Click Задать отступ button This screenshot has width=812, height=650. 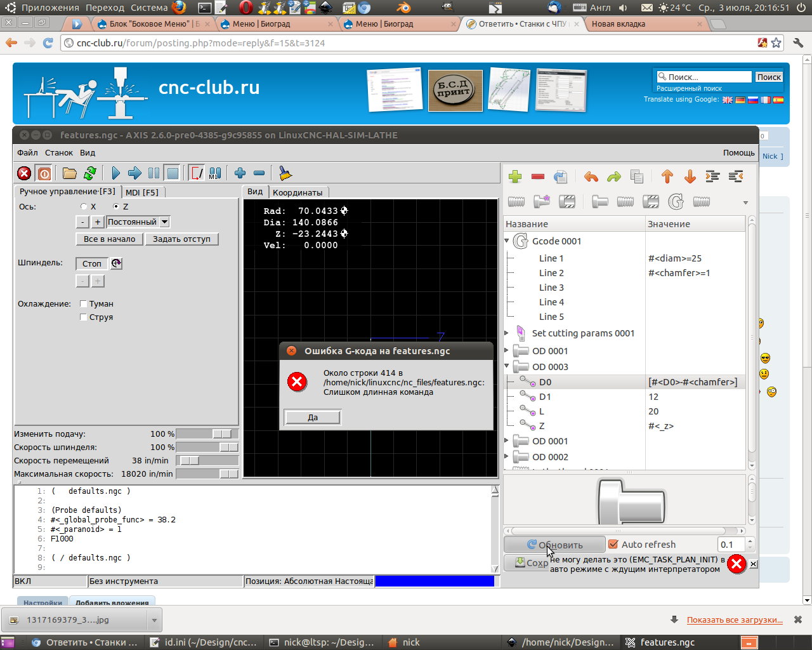pos(181,239)
